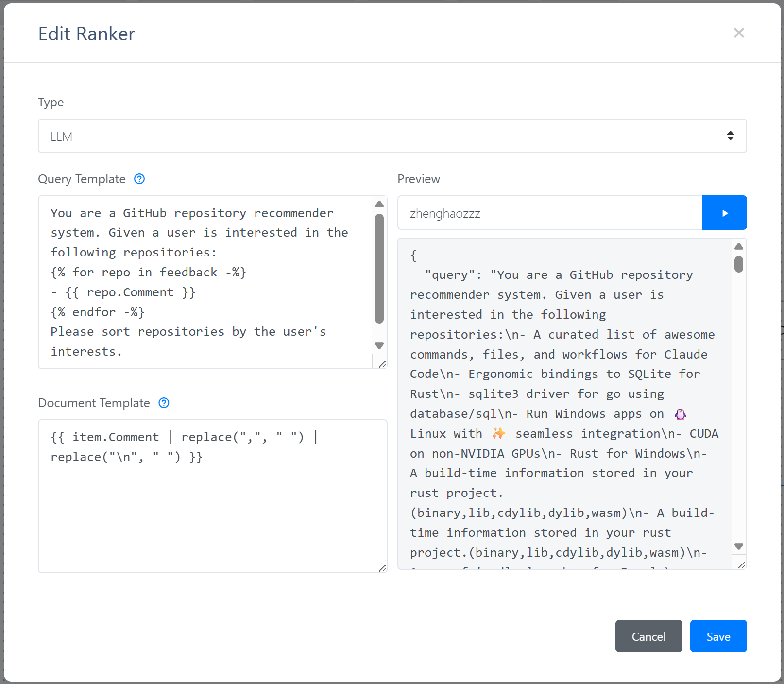
Task: Click the Query Template scroll down arrow
Action: [x=379, y=346]
